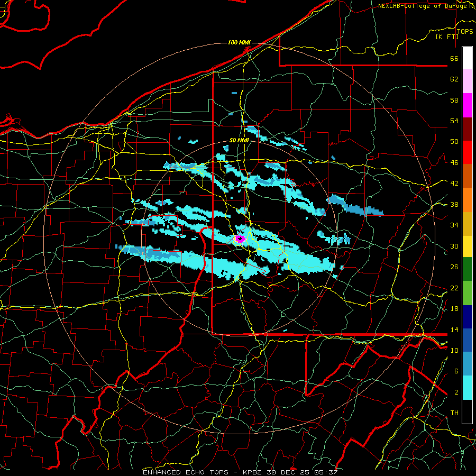Select the dark green legend swatch
Viewport: 476px width, 476px height.
(x=467, y=269)
